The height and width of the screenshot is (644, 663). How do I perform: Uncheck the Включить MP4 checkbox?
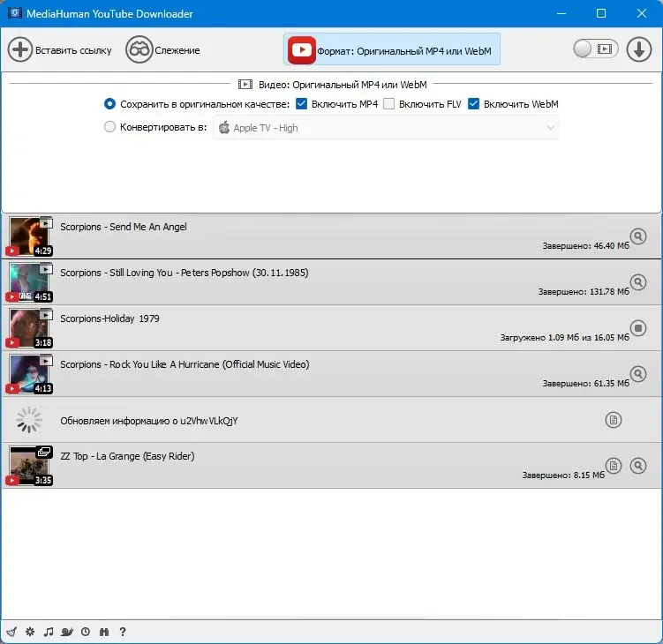coord(301,103)
